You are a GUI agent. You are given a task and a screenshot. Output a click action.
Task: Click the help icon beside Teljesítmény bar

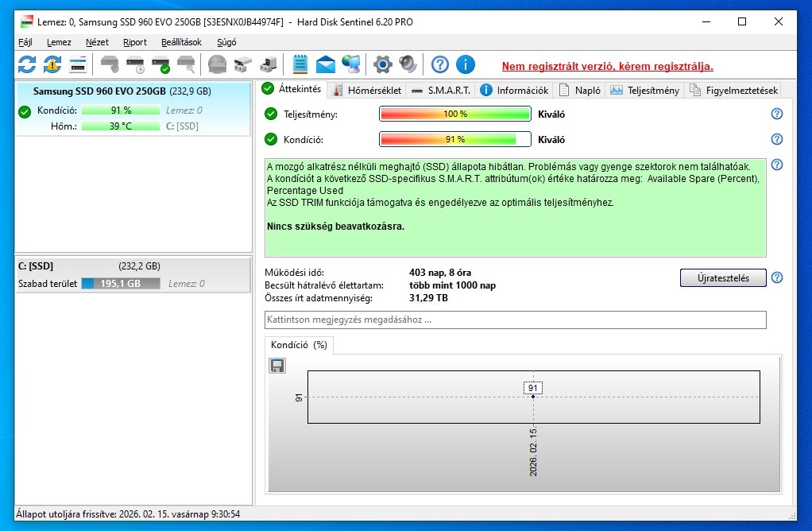coord(777,114)
